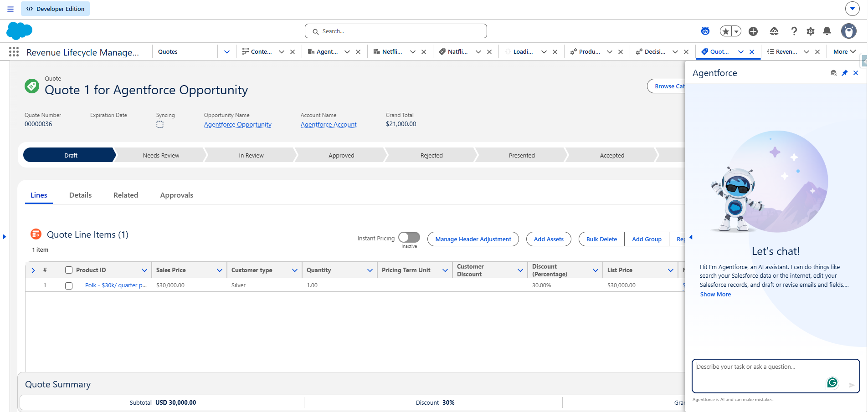Click Manage Header Adjustment button
This screenshot has height=412, width=868.
(x=473, y=239)
